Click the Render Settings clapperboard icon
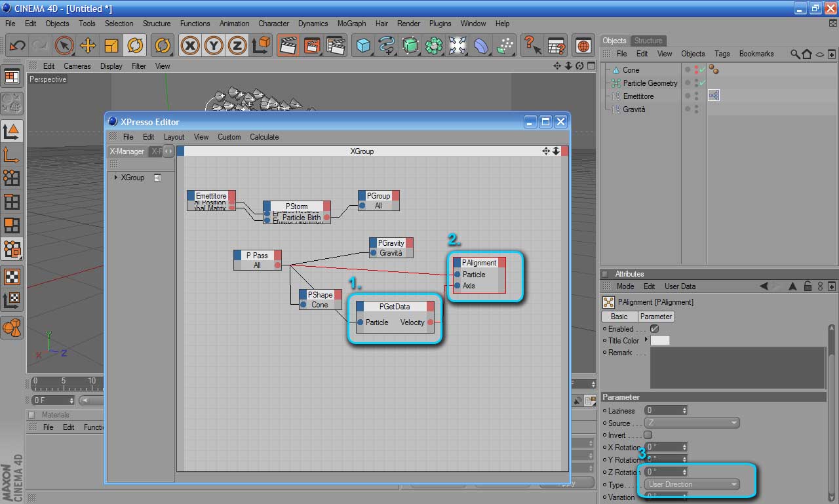Image resolution: width=839 pixels, height=504 pixels. (336, 45)
